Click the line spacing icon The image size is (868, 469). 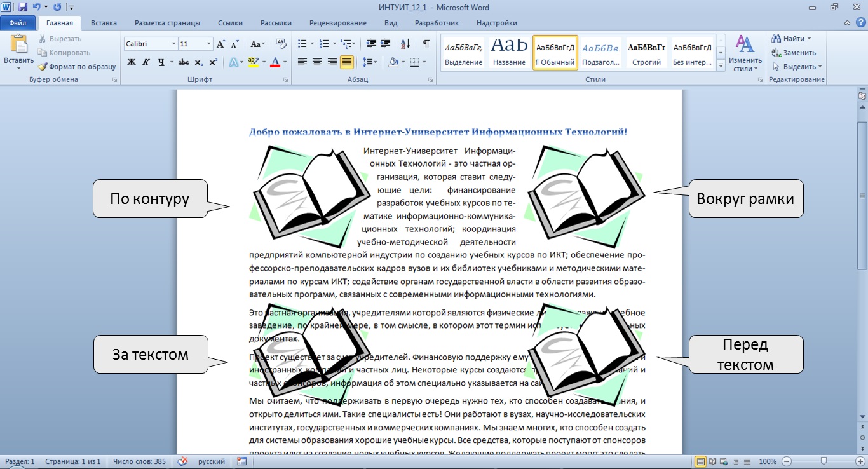367,62
